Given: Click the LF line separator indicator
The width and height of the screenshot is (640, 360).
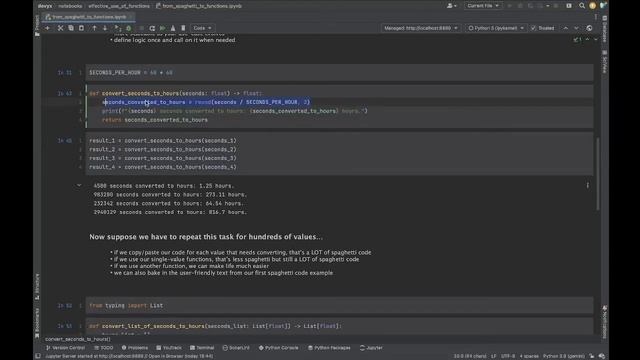Looking at the screenshot, I should click(x=493, y=356).
